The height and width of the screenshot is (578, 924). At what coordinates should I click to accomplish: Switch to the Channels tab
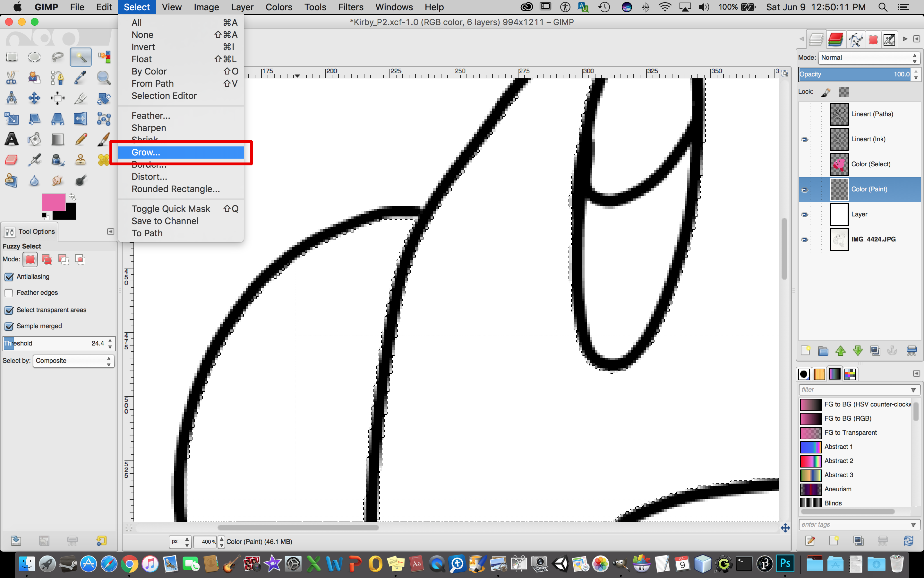click(x=835, y=39)
